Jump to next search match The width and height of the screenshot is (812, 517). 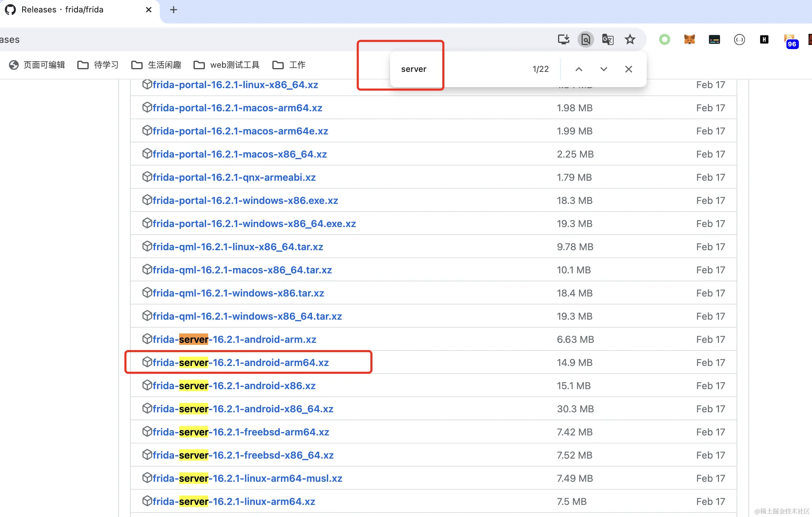pyautogui.click(x=603, y=69)
